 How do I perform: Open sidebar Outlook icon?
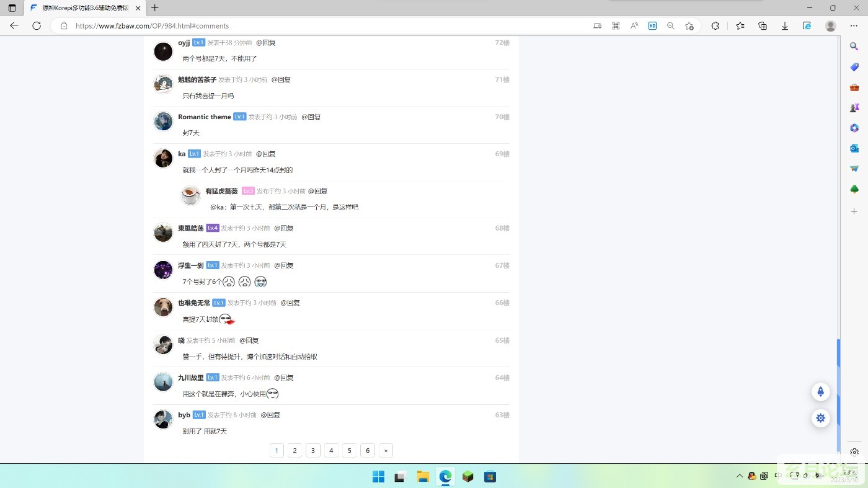click(854, 148)
